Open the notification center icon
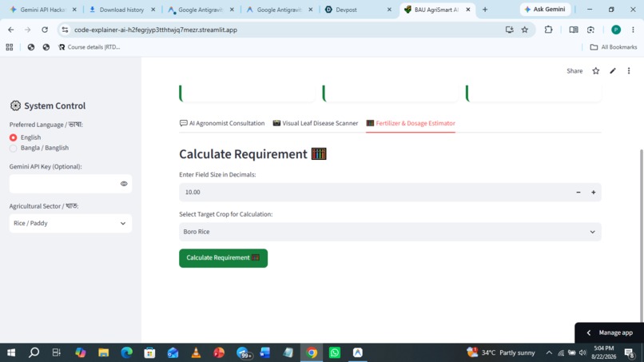 (629, 352)
